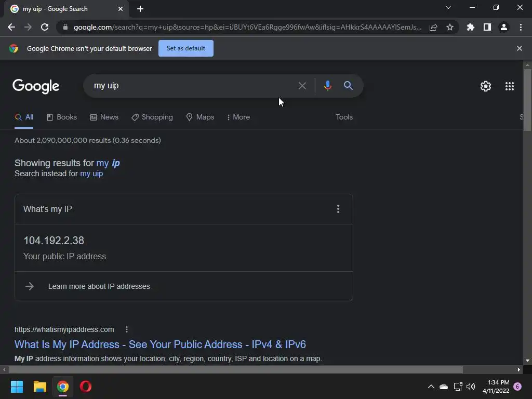Open the tab search chevron
Image resolution: width=532 pixels, height=399 pixels.
click(448, 7)
